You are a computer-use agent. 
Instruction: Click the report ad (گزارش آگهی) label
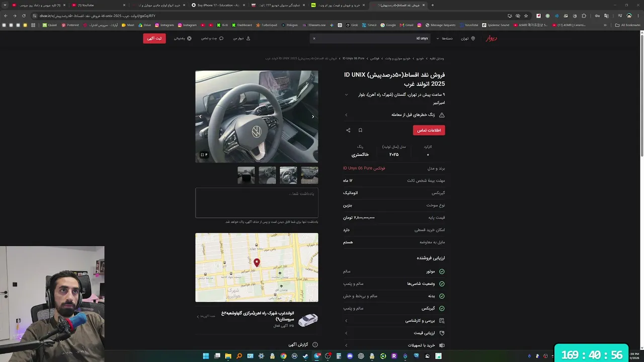(x=299, y=345)
